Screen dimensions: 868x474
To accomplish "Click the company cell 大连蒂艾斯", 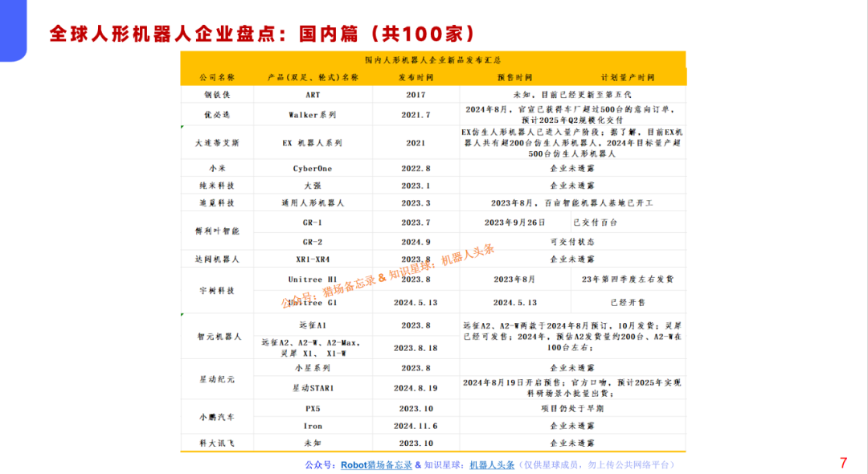I will pyautogui.click(x=217, y=143).
